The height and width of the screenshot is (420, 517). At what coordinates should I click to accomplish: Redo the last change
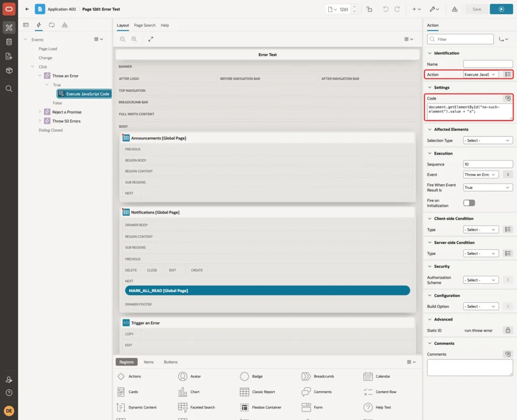tap(397, 9)
